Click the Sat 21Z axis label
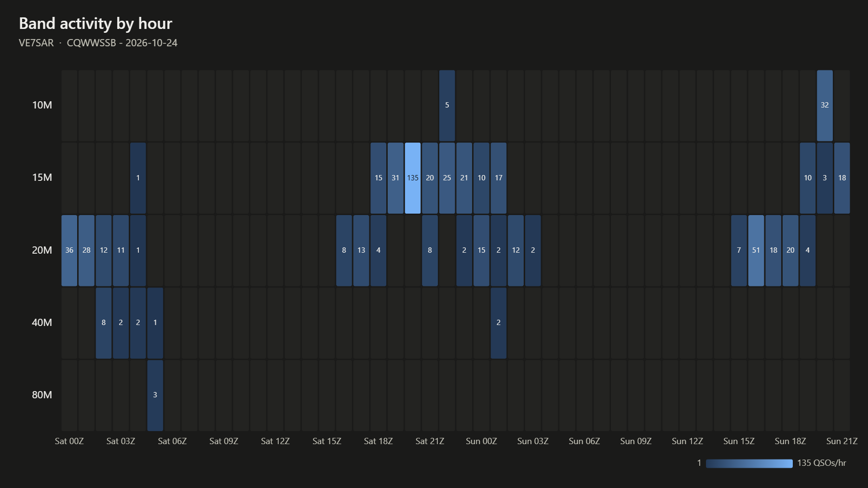 pyautogui.click(x=430, y=441)
